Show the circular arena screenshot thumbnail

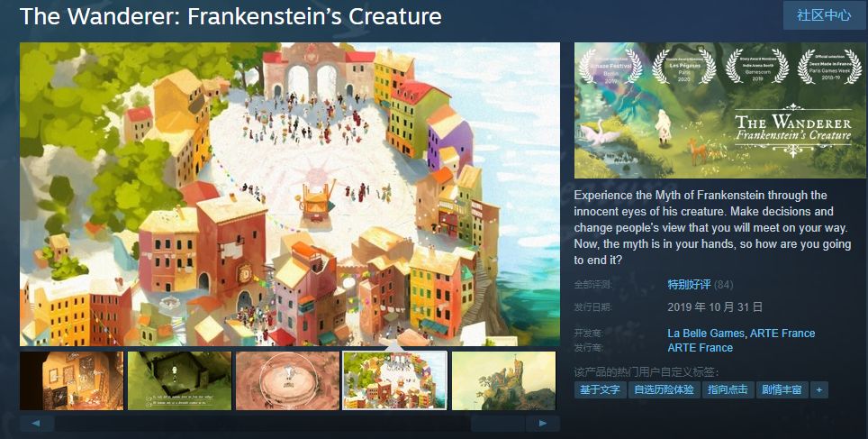tap(287, 380)
